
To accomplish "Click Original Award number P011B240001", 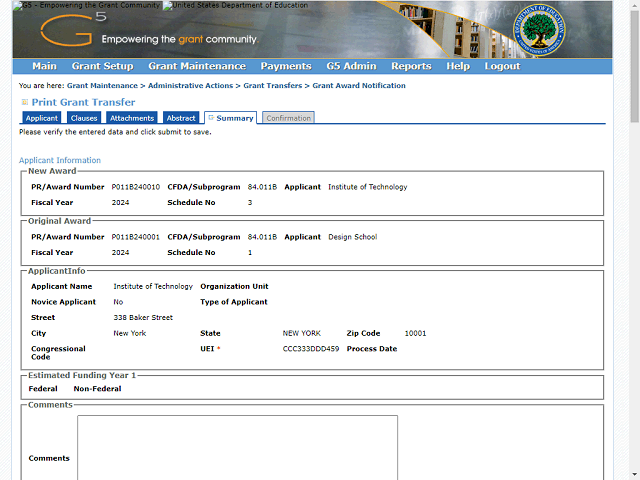I will pyautogui.click(x=136, y=237).
